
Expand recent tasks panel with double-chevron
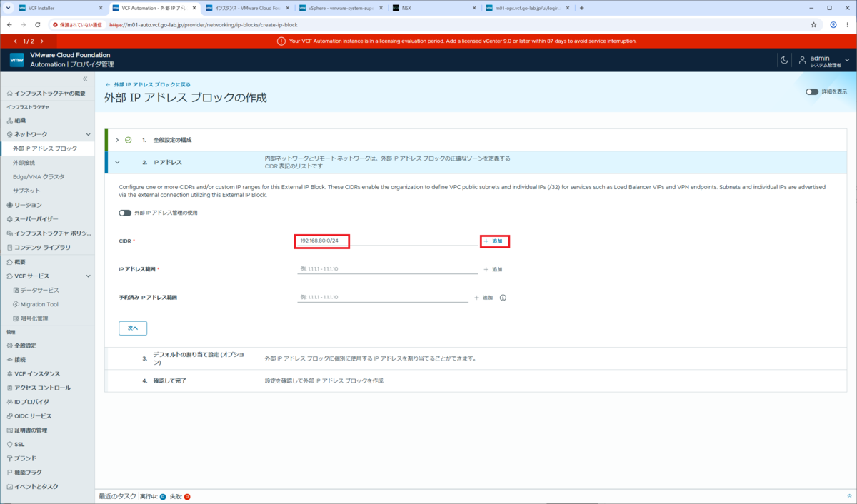click(849, 496)
